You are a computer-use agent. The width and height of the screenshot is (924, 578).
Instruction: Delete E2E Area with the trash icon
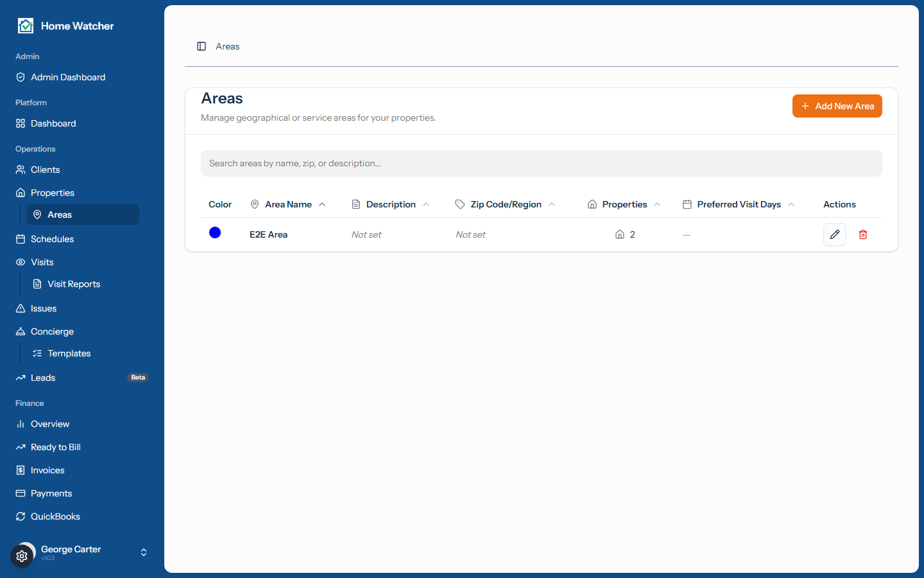pos(863,234)
